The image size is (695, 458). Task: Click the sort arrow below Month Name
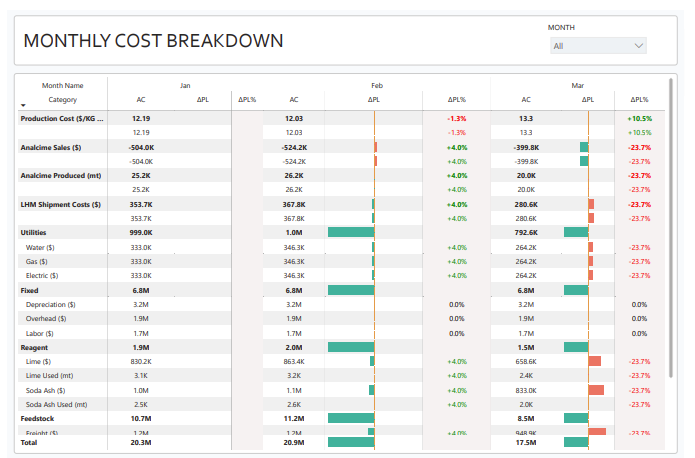pos(23,105)
